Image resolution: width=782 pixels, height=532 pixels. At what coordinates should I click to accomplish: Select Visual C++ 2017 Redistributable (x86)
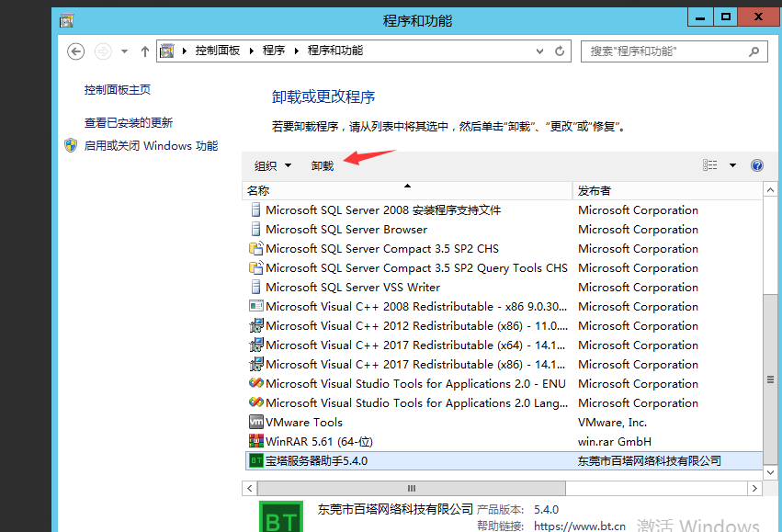(504, 365)
